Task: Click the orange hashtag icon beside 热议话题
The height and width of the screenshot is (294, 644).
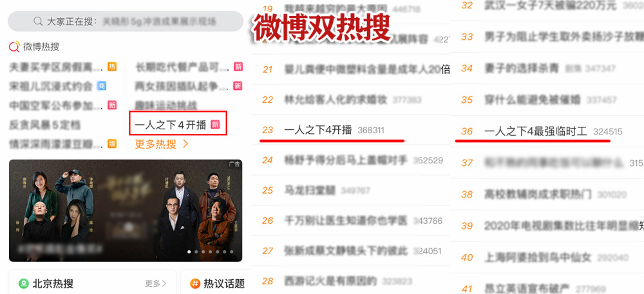Action: (x=195, y=283)
